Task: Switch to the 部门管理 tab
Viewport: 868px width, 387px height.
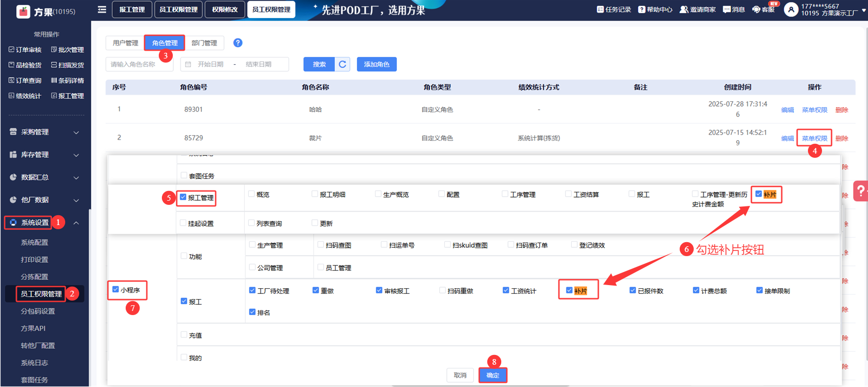Action: (204, 43)
